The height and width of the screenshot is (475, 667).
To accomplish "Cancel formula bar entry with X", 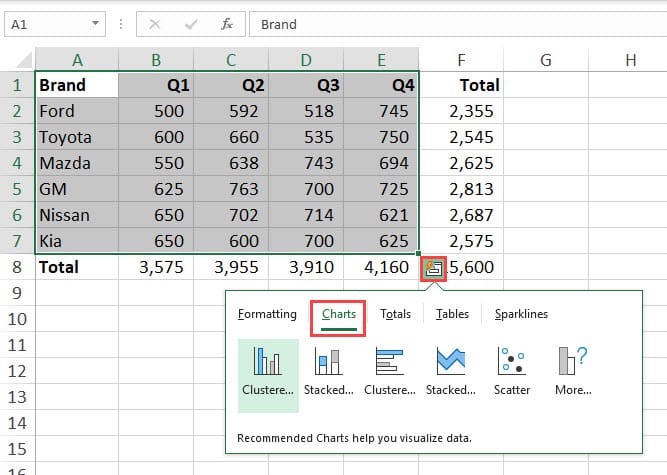I will point(154,23).
